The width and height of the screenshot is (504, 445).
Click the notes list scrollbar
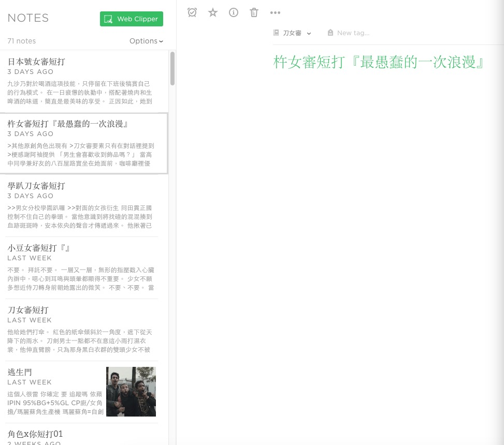point(172,69)
